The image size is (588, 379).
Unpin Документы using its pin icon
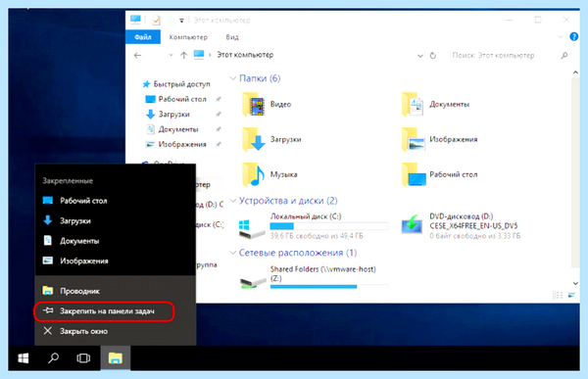[219, 129]
